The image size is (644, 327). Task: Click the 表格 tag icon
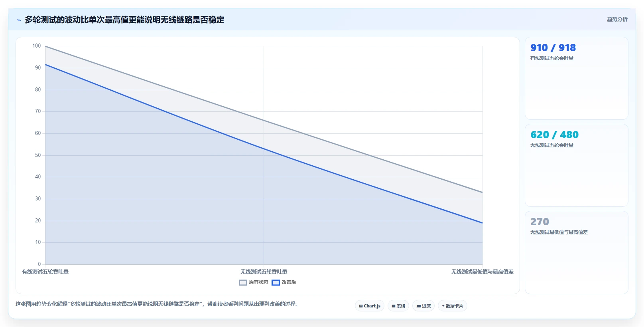394,306
